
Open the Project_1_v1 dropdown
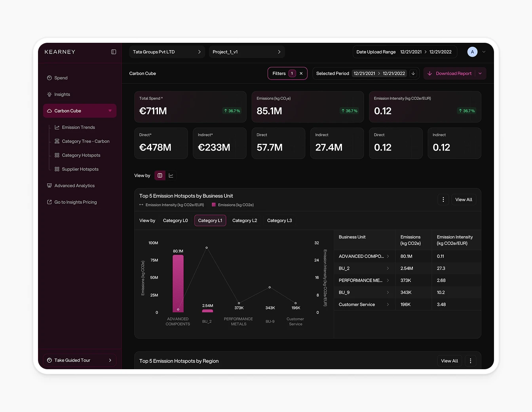(247, 51)
